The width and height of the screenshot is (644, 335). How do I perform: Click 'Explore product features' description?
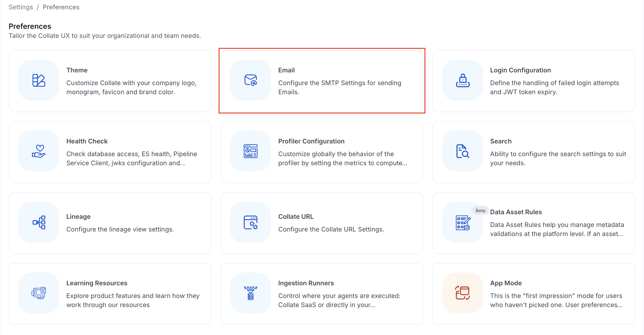tap(133, 300)
